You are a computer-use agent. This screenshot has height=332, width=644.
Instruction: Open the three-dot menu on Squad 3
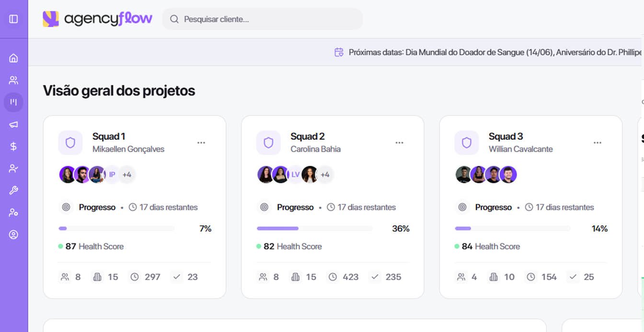(598, 142)
